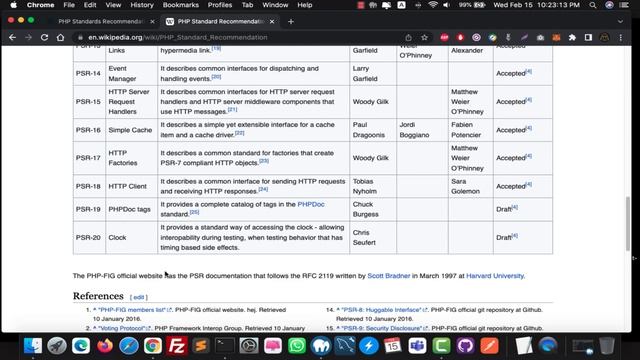The height and width of the screenshot is (360, 640).
Task: Open the Chrome profile avatar
Action: [604, 38]
